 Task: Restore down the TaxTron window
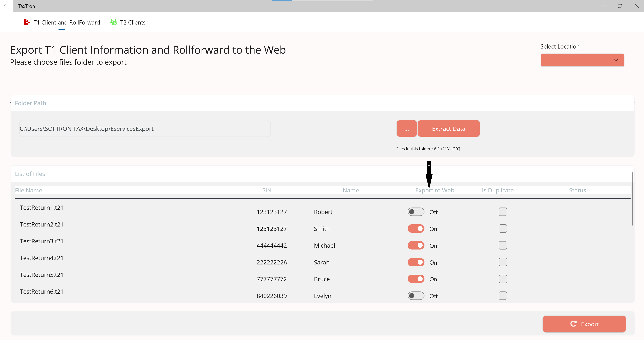620,6
